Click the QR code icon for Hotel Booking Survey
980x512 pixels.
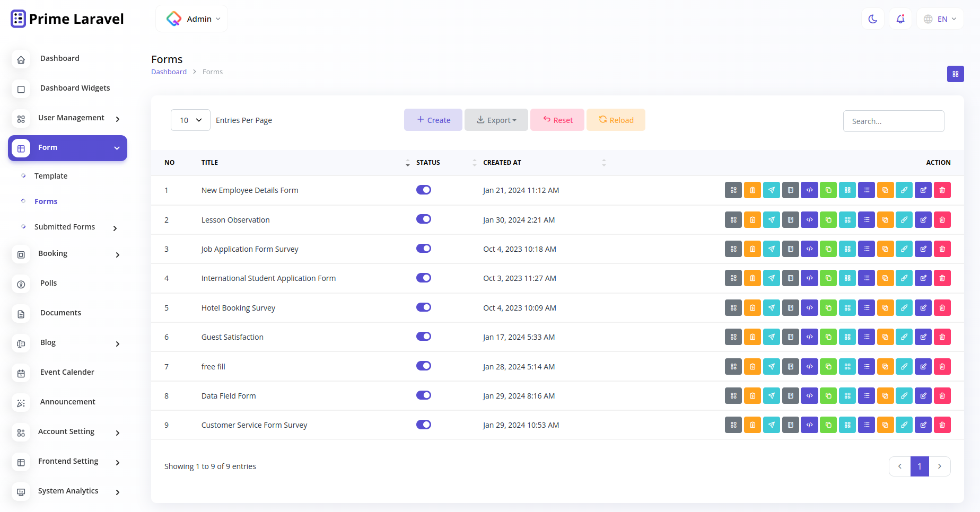coord(847,307)
